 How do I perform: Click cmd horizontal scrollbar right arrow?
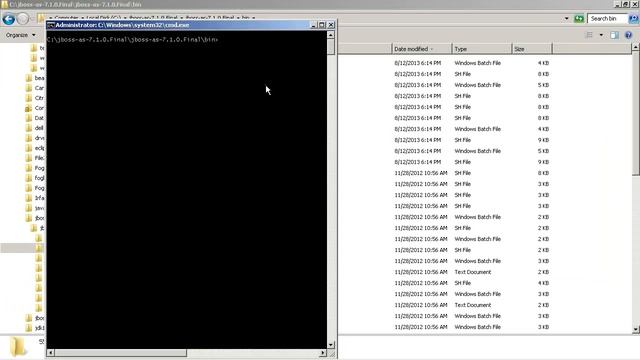(323, 353)
